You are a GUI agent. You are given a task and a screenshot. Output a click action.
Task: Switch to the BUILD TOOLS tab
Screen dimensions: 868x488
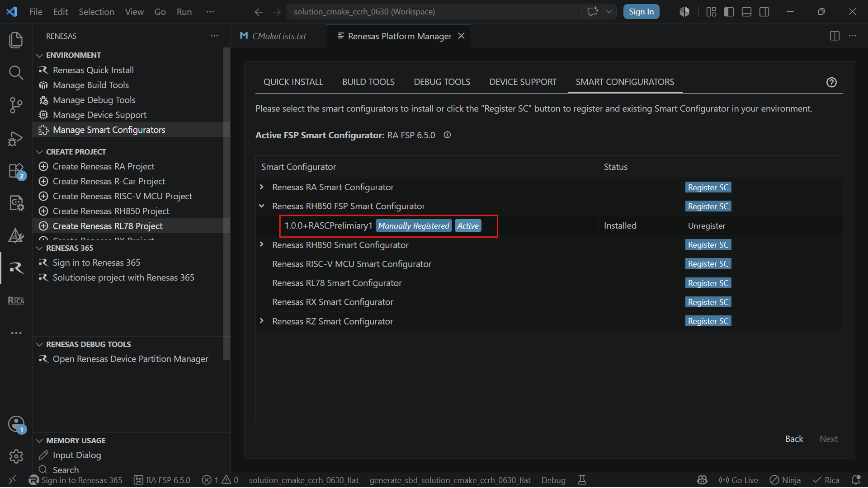tap(368, 82)
